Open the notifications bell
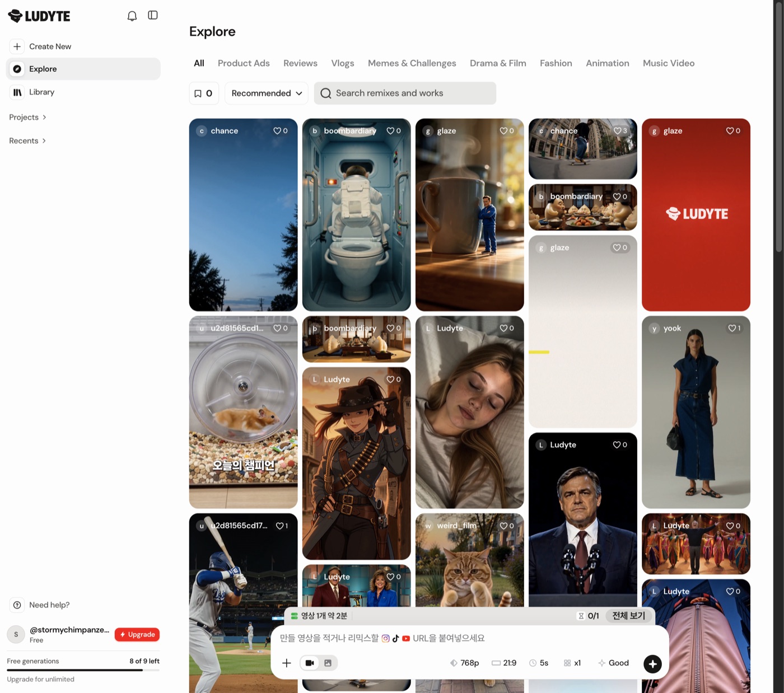 132,16
